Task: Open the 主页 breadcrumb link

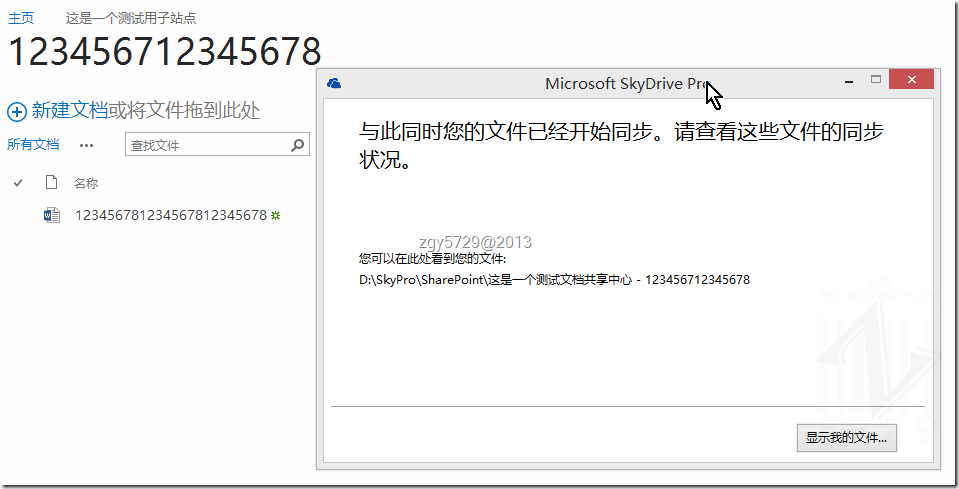Action: coord(20,18)
